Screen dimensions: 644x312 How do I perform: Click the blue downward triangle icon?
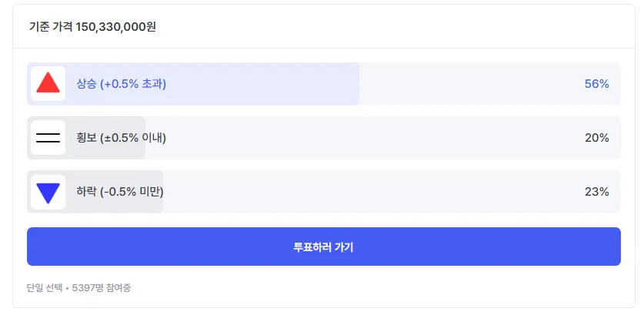point(48,192)
